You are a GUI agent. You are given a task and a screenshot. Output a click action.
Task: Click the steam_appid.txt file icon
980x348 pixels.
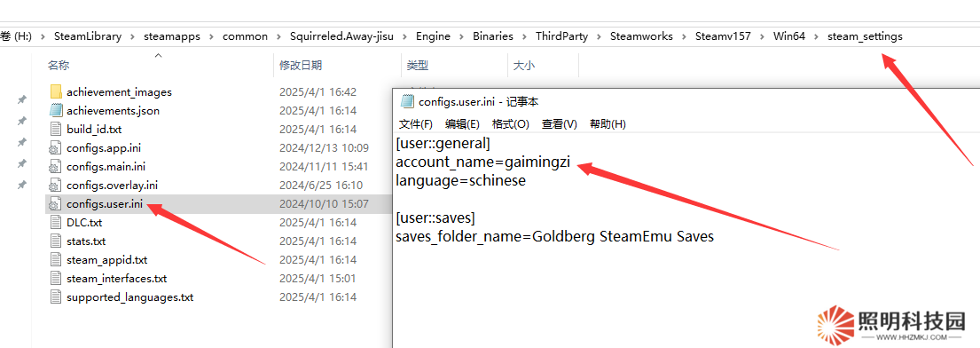tap(56, 260)
